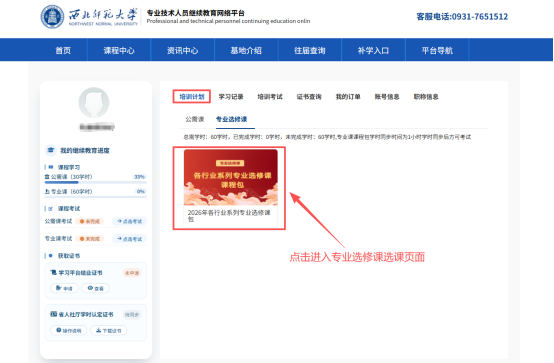
Task: Open the 我的订单 tab
Action: click(x=348, y=96)
